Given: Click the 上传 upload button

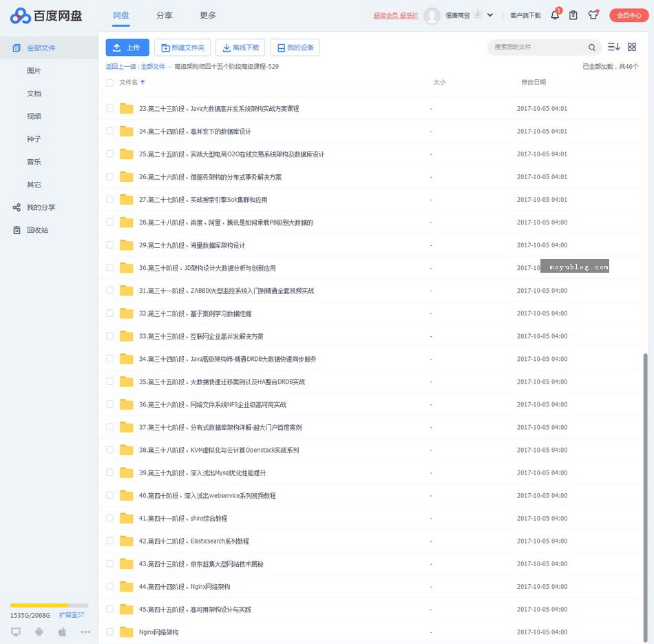Looking at the screenshot, I should pyautogui.click(x=127, y=48).
